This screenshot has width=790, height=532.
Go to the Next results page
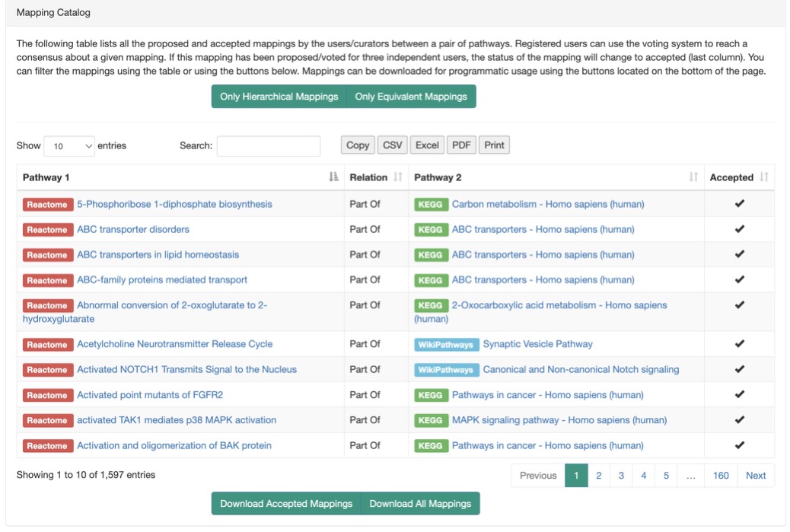[x=756, y=476]
